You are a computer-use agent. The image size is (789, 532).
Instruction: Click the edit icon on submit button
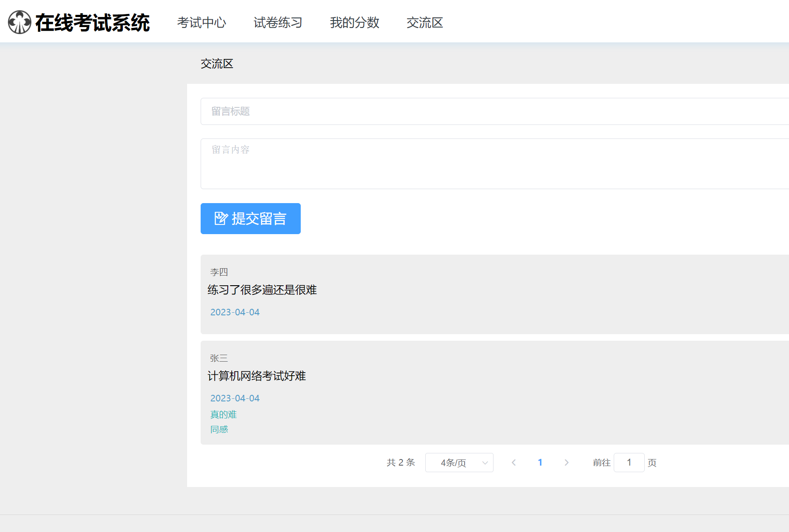pyautogui.click(x=221, y=218)
